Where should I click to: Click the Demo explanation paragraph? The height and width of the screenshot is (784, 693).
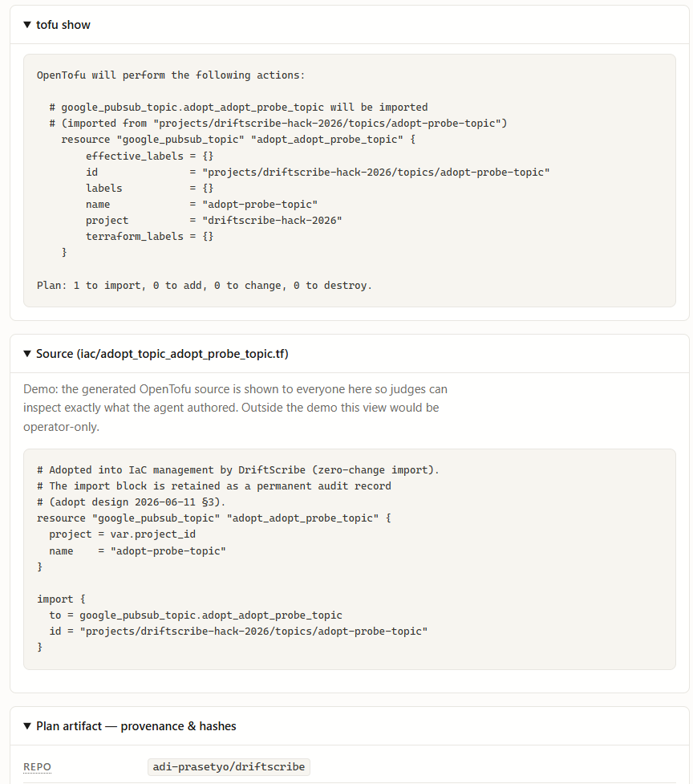point(235,408)
